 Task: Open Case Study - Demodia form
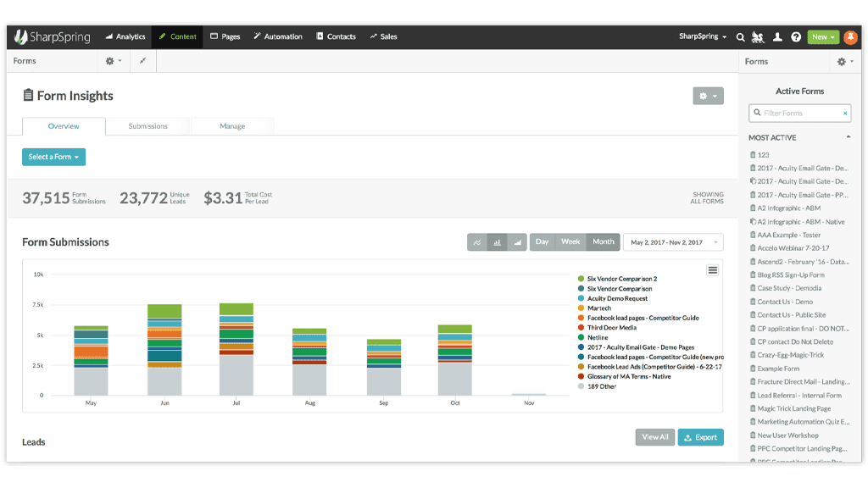(786, 288)
